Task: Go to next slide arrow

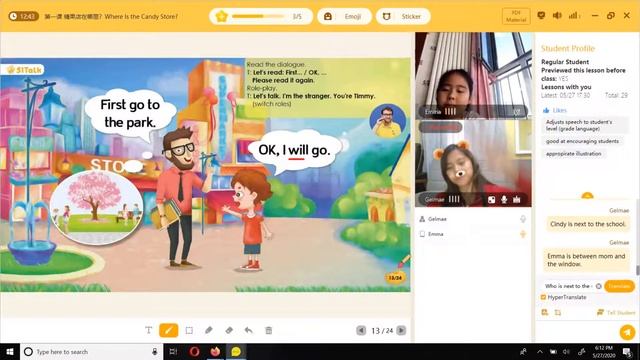Action: [401, 330]
